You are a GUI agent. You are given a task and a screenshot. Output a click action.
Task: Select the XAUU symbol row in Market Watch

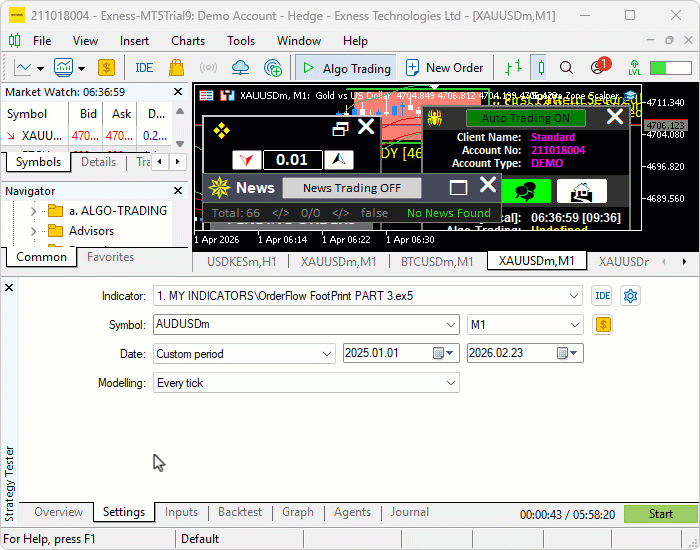click(87, 136)
